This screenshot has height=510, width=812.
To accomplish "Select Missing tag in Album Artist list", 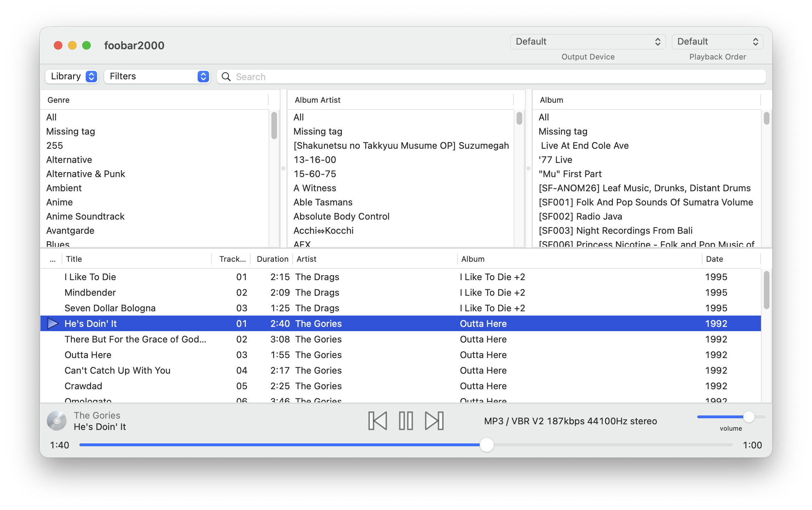I will (401, 131).
